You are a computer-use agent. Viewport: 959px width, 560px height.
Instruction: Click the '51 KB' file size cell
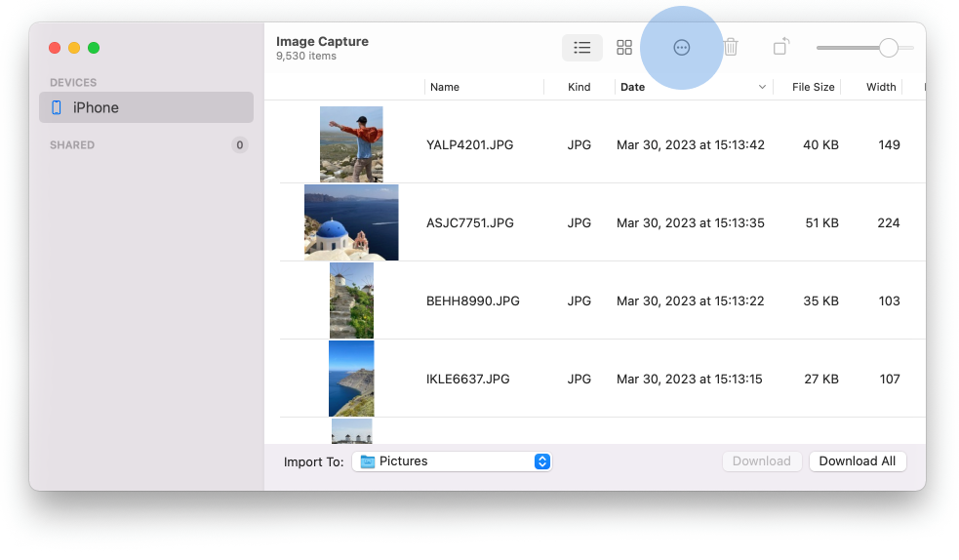click(x=822, y=223)
